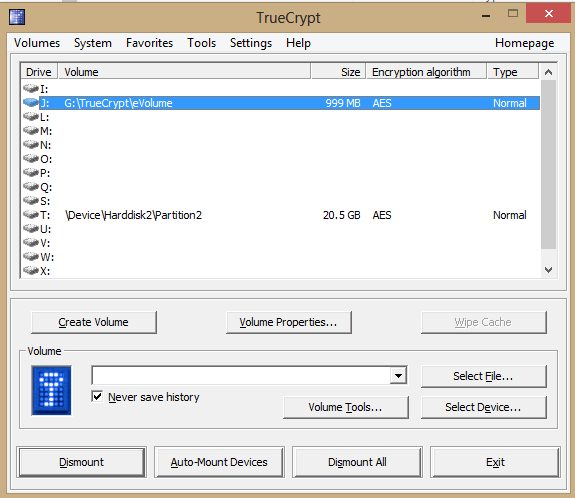Click the drive list scroll up arrow
575x498 pixels.
[x=548, y=72]
